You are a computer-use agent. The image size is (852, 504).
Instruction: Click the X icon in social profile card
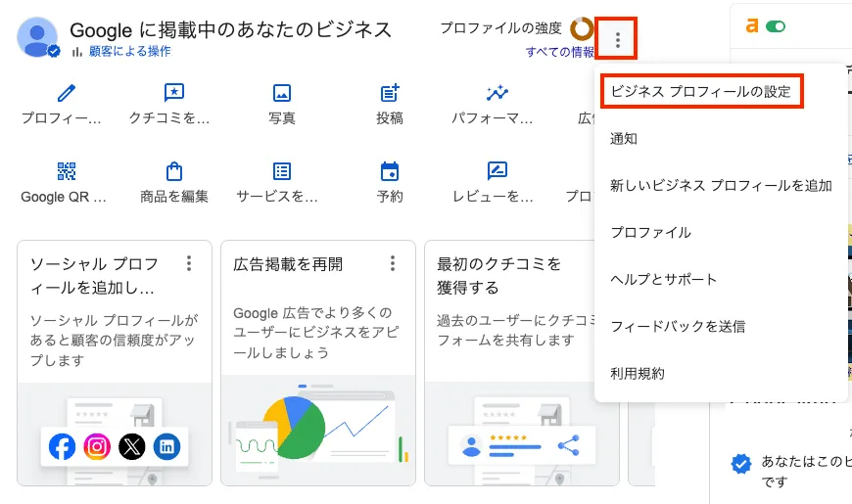132,446
